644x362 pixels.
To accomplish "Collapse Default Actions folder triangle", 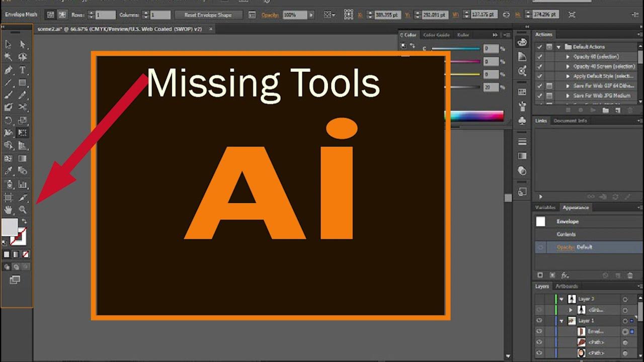I will click(558, 47).
